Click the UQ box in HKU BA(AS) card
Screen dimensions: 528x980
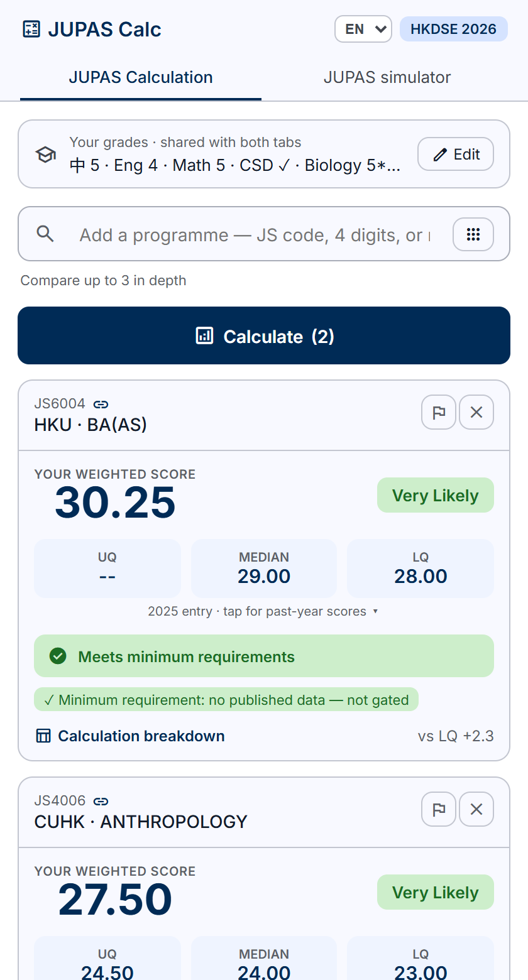click(x=107, y=568)
